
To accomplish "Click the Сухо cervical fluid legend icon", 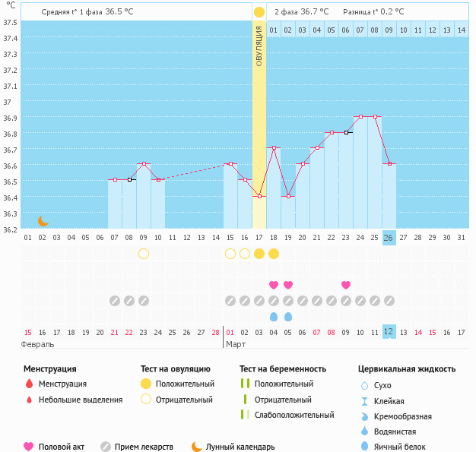I will 365,386.
